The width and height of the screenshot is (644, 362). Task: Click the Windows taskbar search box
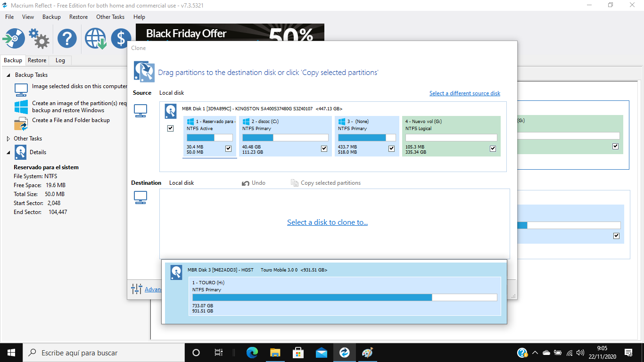(x=104, y=353)
